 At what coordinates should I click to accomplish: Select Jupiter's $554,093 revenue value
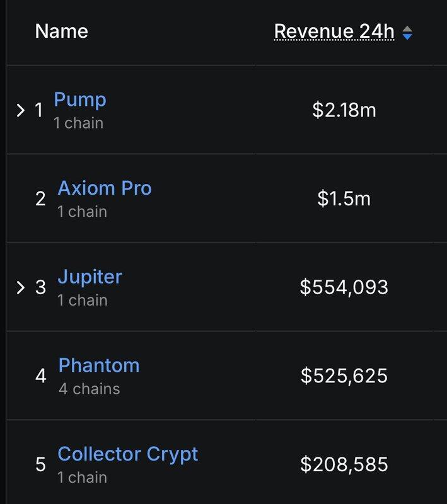coord(344,287)
